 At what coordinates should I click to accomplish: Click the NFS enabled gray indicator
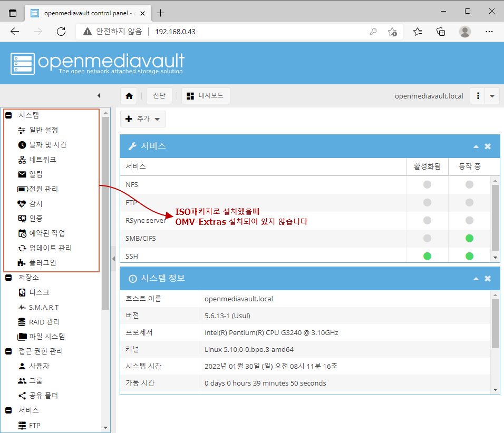pos(427,185)
